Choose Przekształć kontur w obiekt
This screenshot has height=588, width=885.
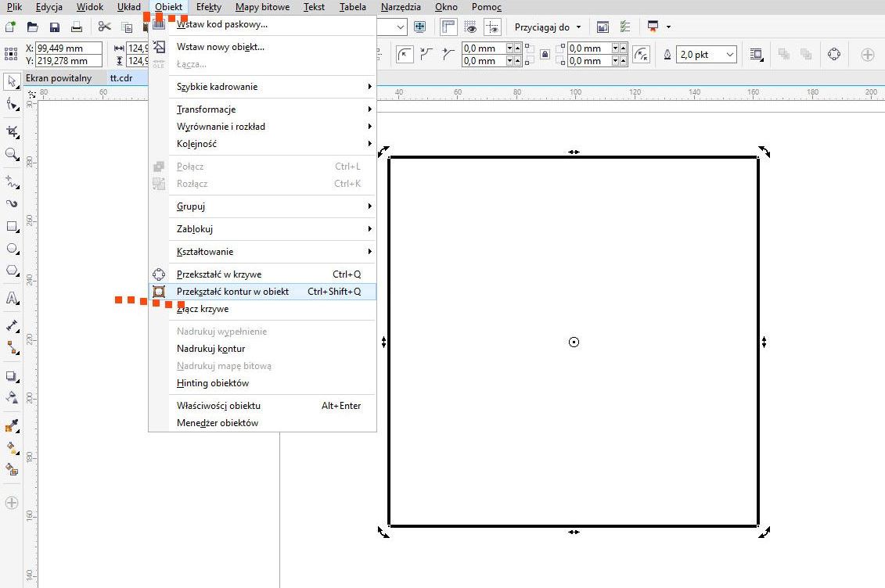[232, 292]
